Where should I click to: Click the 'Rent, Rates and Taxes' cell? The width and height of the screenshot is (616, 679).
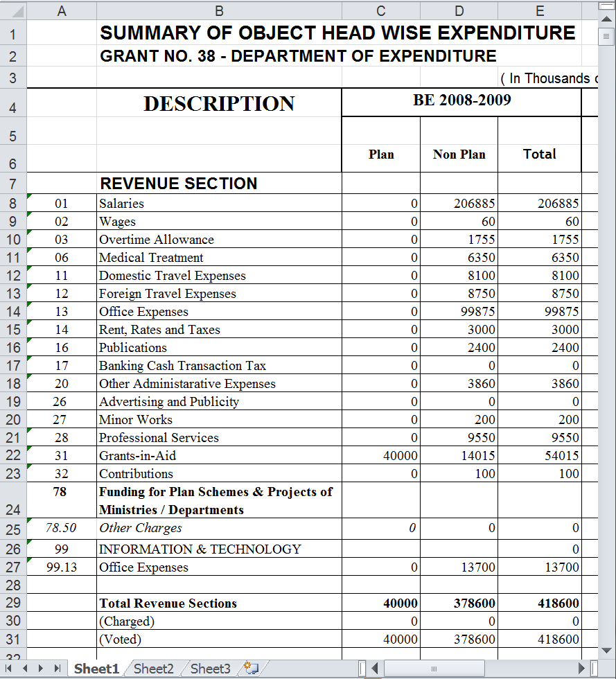[x=219, y=330]
